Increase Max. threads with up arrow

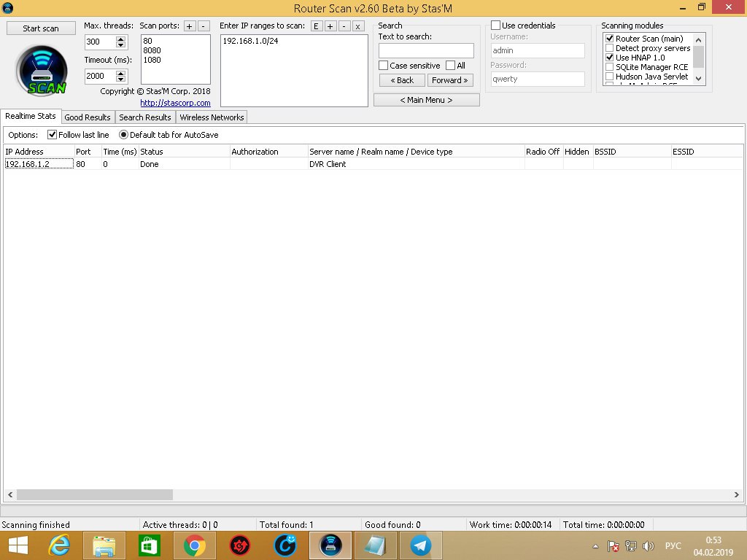tap(121, 39)
